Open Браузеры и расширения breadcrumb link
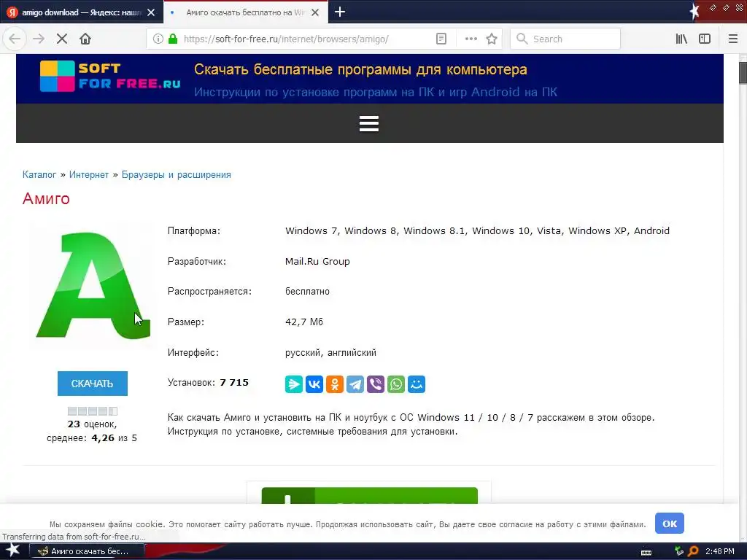Screen dimensions: 747x560 click(177, 175)
